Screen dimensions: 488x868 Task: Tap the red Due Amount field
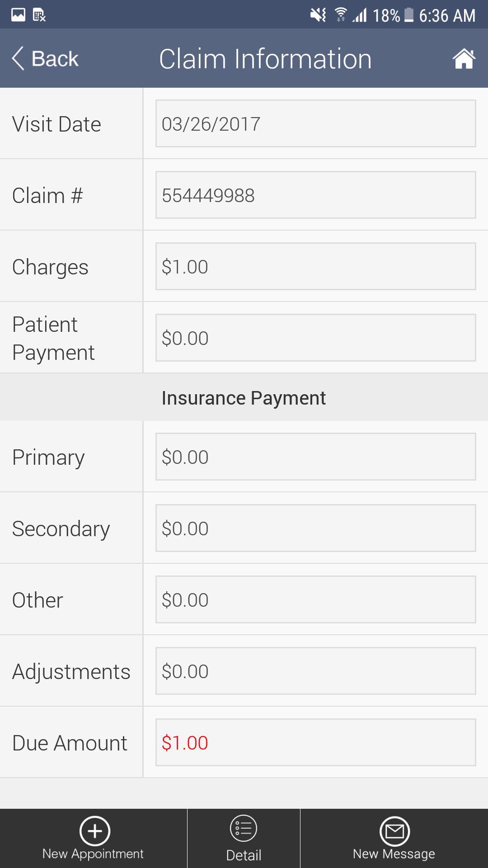315,742
